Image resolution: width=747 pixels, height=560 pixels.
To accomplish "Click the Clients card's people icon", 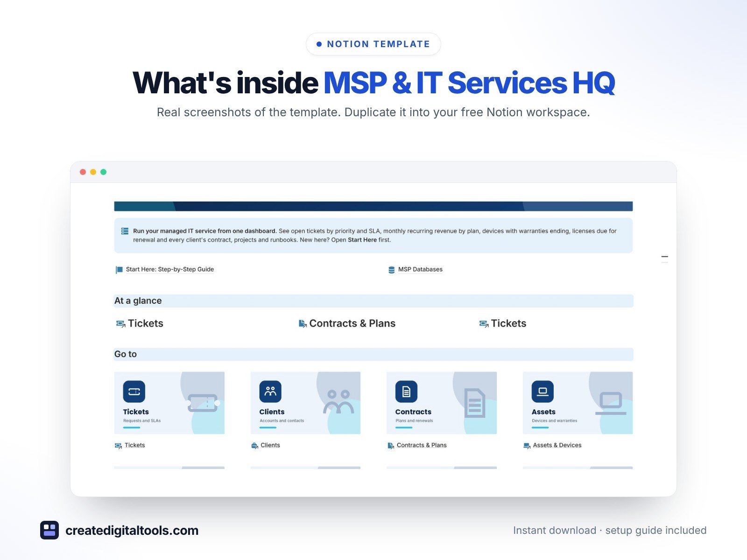I will (270, 392).
